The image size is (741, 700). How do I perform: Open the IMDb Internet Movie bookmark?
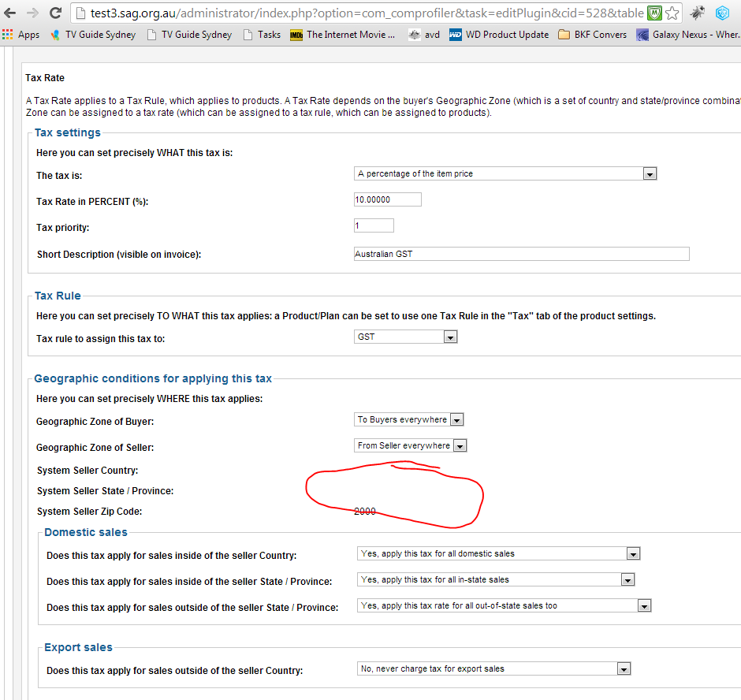(343, 35)
